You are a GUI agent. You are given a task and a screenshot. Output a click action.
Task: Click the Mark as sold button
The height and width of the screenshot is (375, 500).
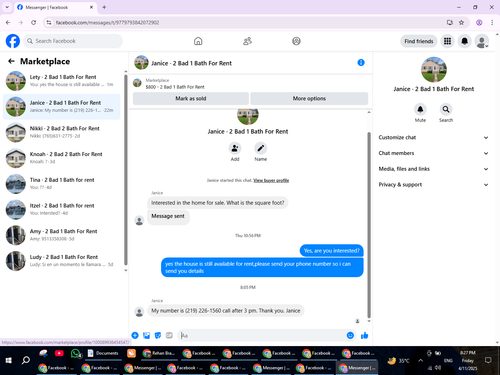191,98
